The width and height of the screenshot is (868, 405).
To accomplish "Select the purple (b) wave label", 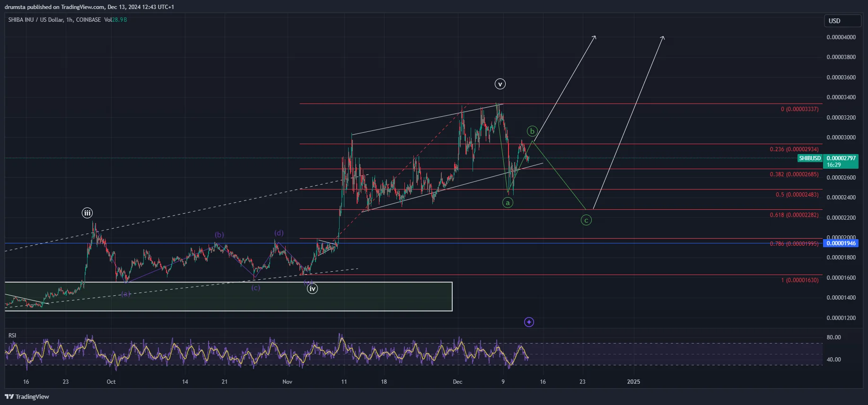I will click(x=219, y=235).
